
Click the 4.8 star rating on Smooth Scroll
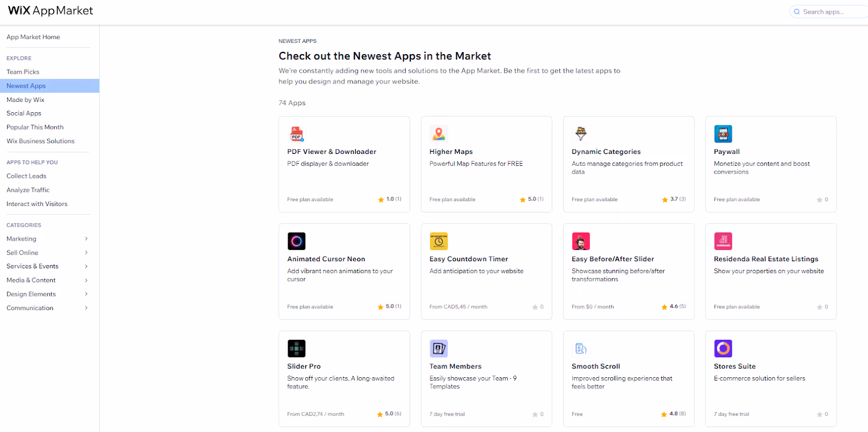673,413
